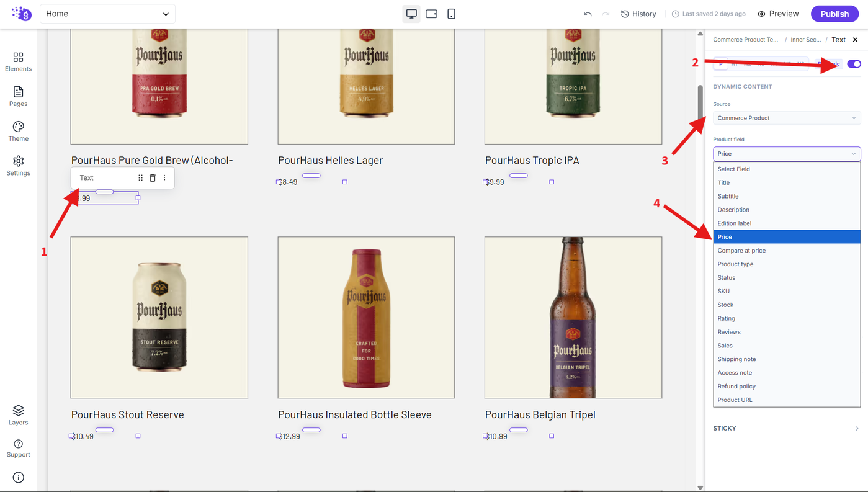Click the Insulated Bottle Sleeve product image
The image size is (868, 492).
pos(366,318)
